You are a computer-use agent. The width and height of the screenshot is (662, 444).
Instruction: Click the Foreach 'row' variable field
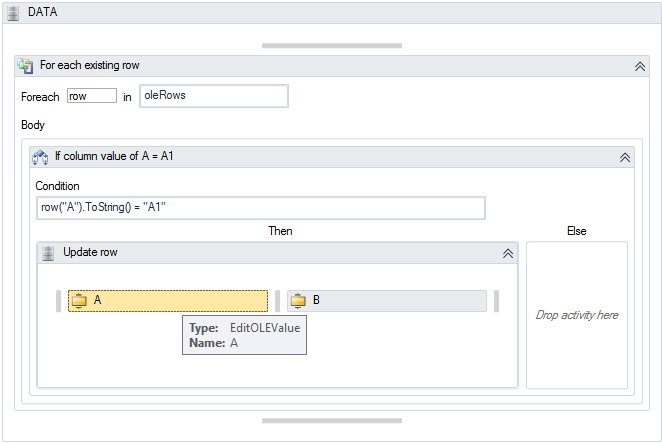pyautogui.click(x=92, y=96)
